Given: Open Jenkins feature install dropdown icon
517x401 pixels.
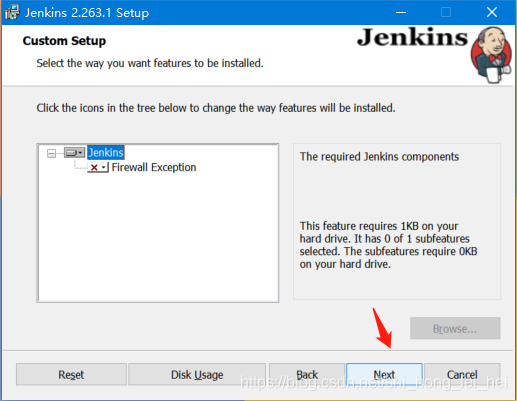Looking at the screenshot, I should tap(74, 153).
